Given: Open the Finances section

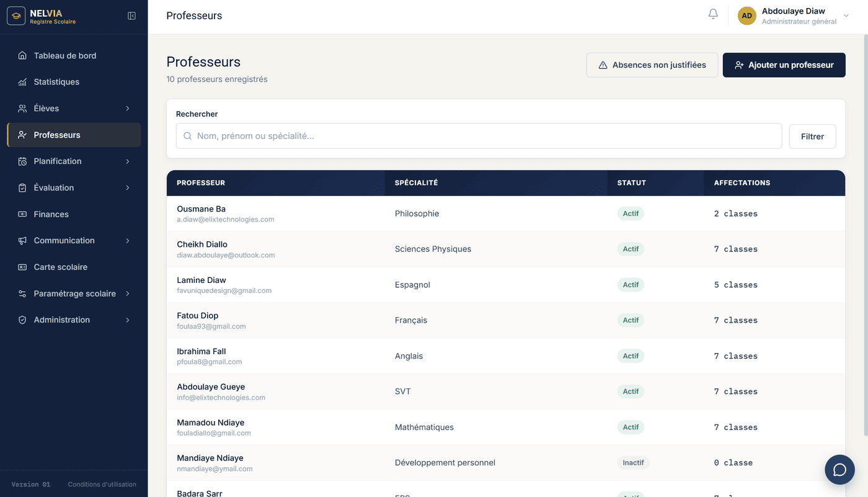Looking at the screenshot, I should pos(74,214).
